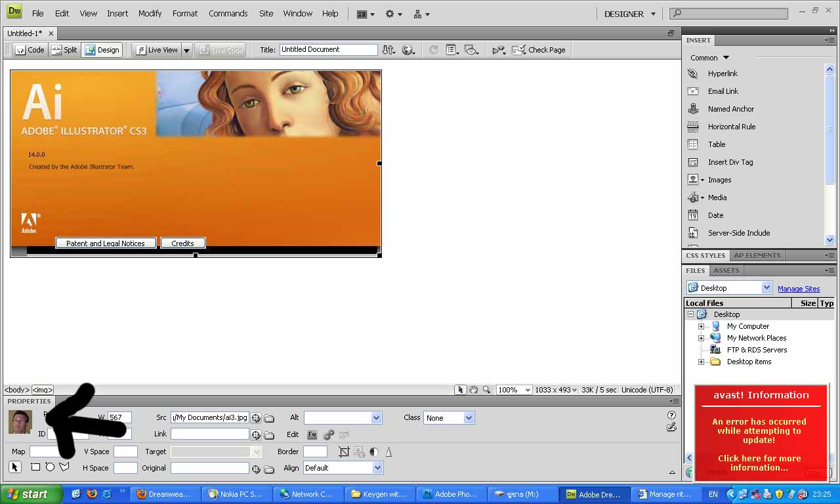Viewport: 840px width, 504px height.
Task: Click Server-Side Include item
Action: click(738, 233)
